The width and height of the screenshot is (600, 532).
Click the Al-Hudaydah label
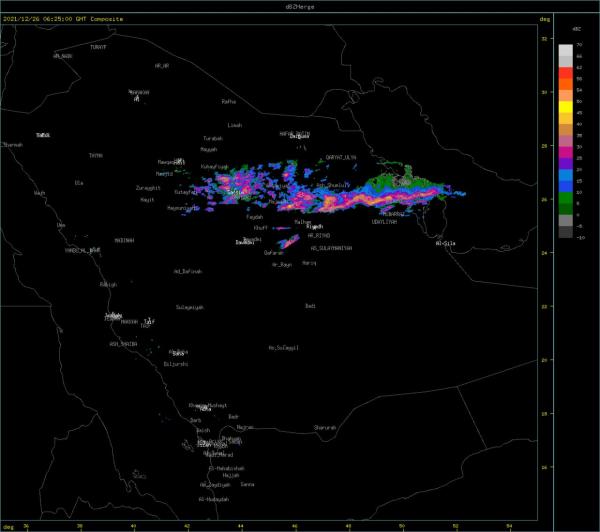tap(214, 499)
